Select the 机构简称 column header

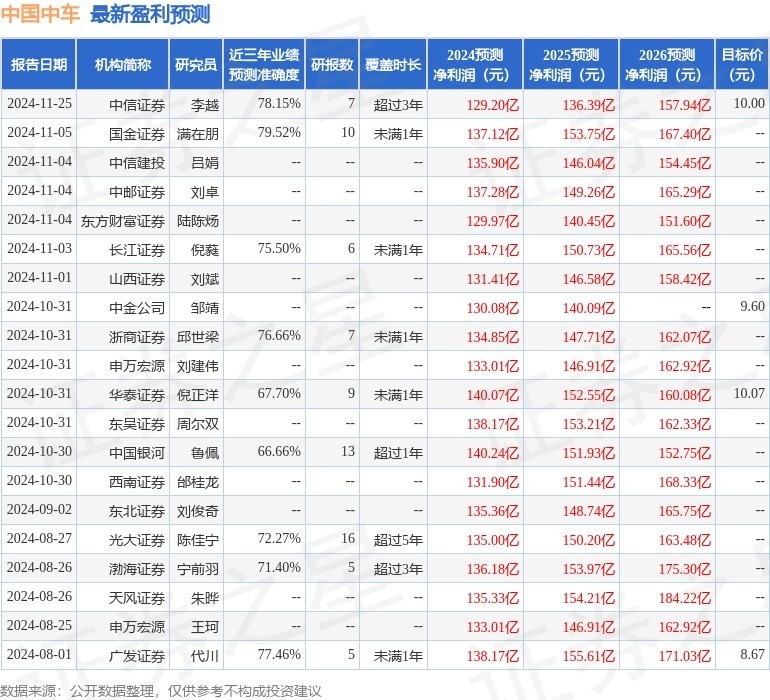pyautogui.click(x=123, y=64)
